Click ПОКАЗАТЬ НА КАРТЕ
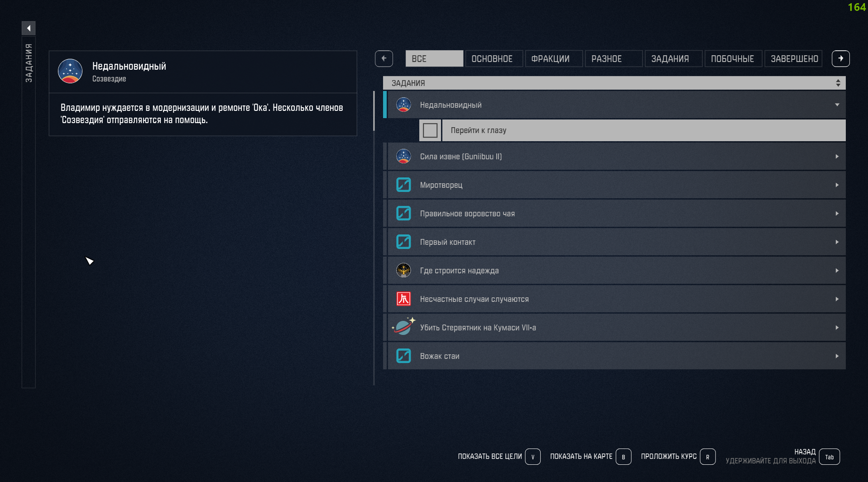 click(581, 456)
